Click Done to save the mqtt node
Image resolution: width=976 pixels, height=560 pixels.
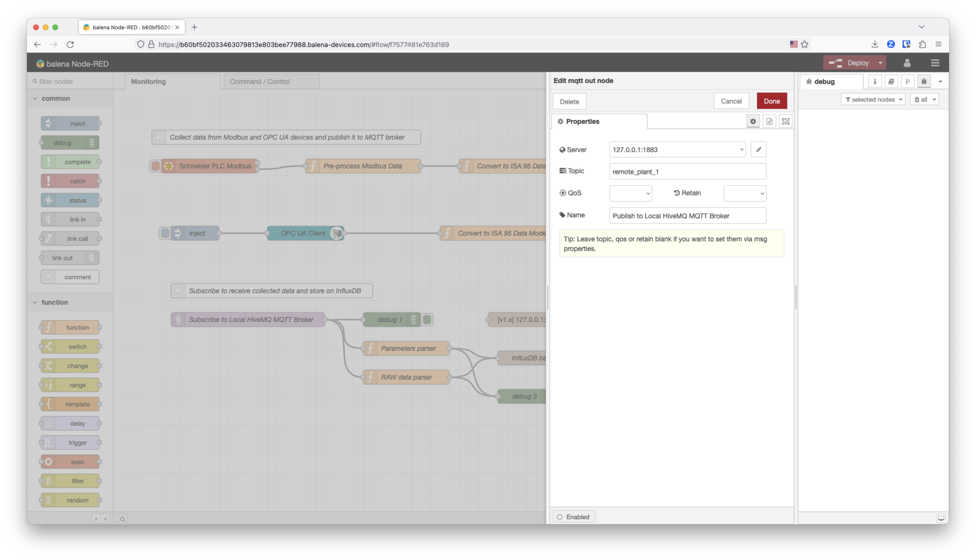click(772, 101)
